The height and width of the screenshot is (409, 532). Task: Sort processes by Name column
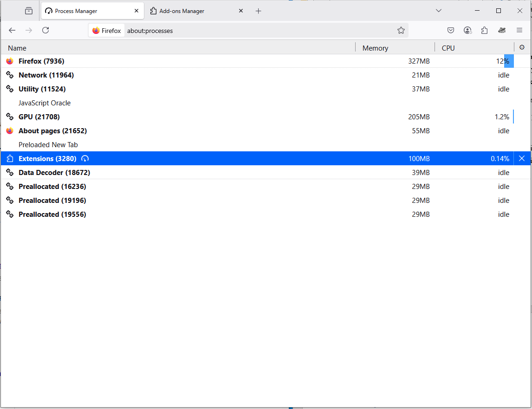coord(178,48)
